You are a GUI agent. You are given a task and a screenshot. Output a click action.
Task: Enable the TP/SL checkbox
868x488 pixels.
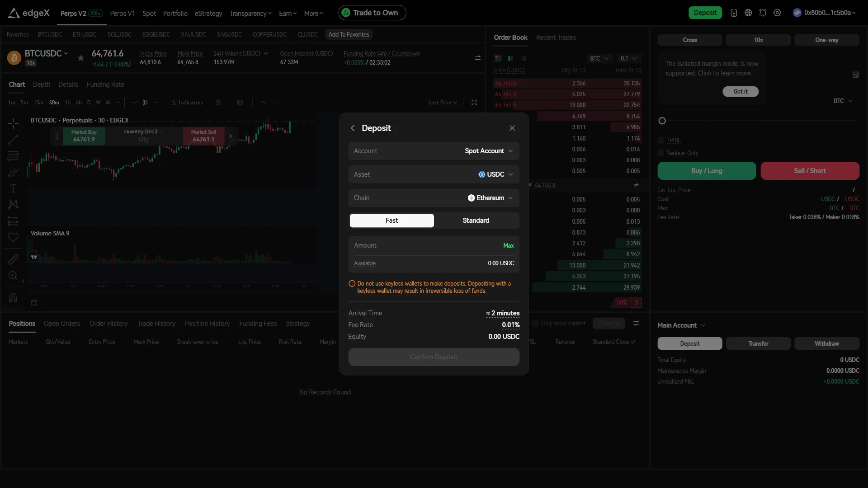coord(661,140)
